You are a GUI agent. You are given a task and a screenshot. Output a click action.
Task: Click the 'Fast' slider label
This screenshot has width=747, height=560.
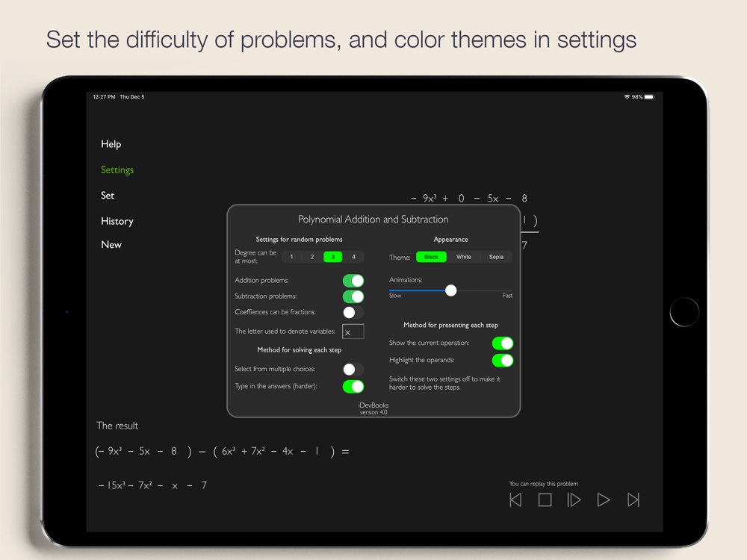[507, 296]
